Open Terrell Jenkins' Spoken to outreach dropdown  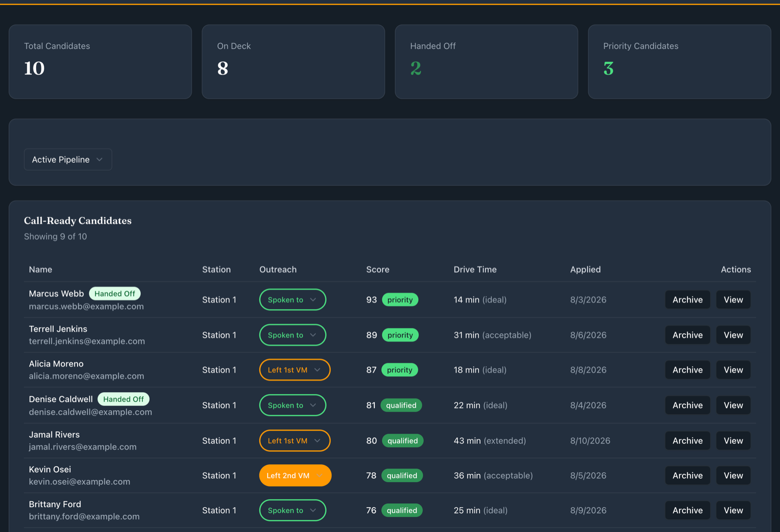coord(292,335)
